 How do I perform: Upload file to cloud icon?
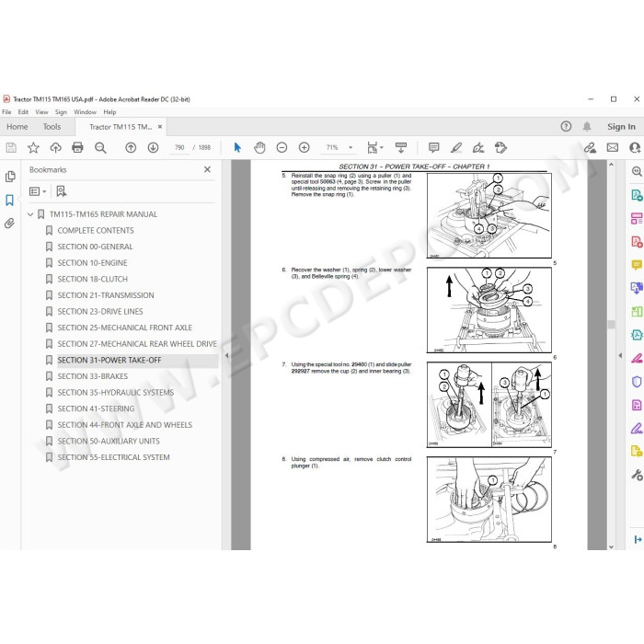tap(55, 147)
